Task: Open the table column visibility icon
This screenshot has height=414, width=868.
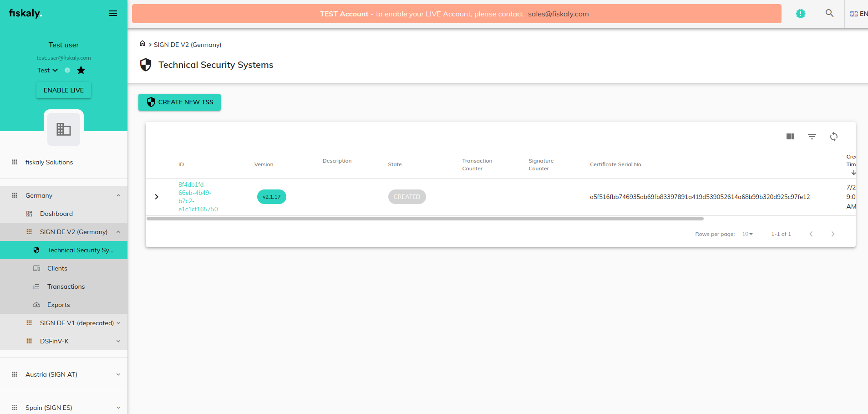Action: coord(790,137)
